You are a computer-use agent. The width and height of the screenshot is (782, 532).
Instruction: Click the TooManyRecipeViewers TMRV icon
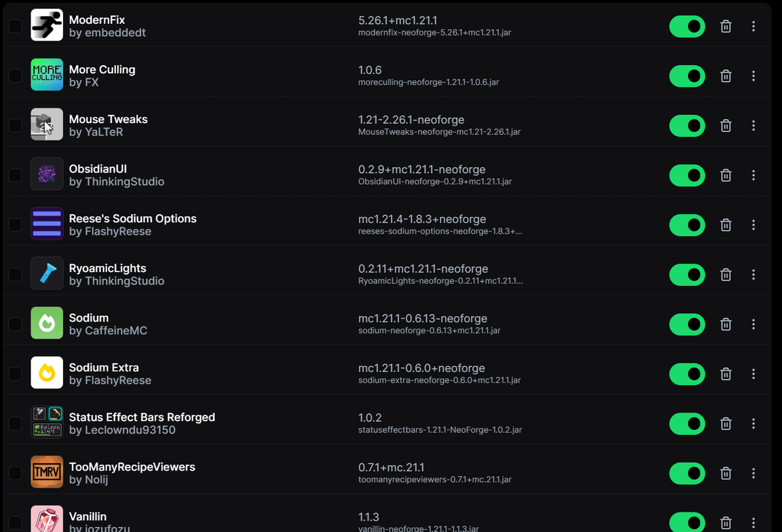[x=47, y=473]
